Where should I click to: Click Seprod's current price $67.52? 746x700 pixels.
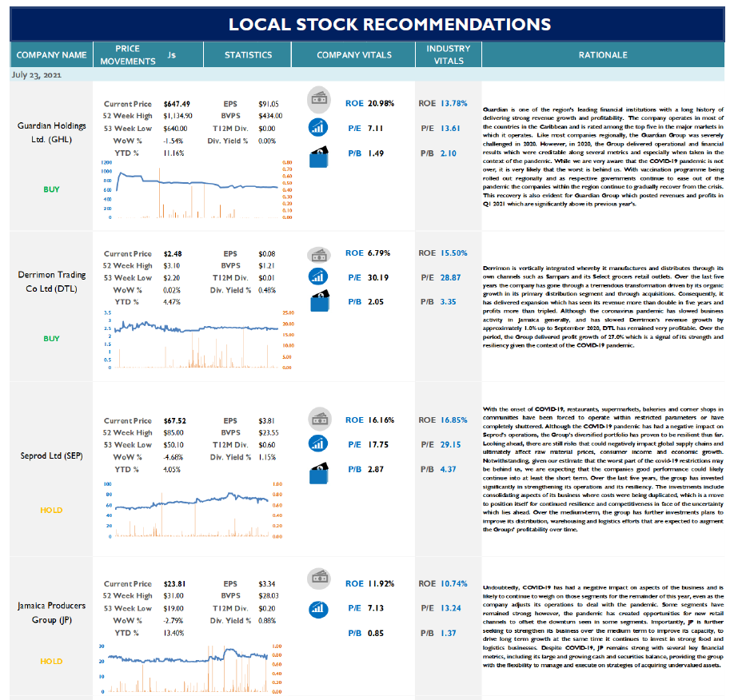[x=174, y=421]
